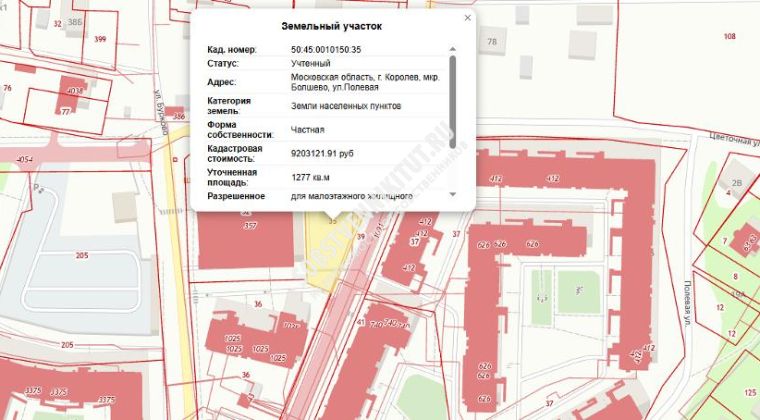The height and width of the screenshot is (420, 760).
Task: Select parcel 399 on the map
Action: 100,39
